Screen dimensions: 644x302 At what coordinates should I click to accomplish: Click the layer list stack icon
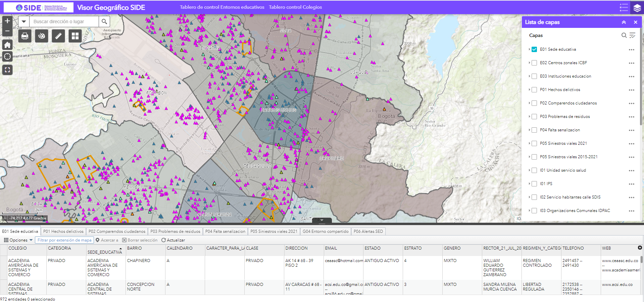pyautogui.click(x=637, y=7)
